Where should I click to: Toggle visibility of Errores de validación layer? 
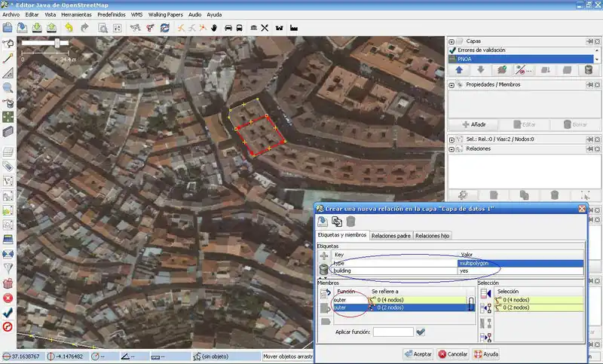(452, 50)
